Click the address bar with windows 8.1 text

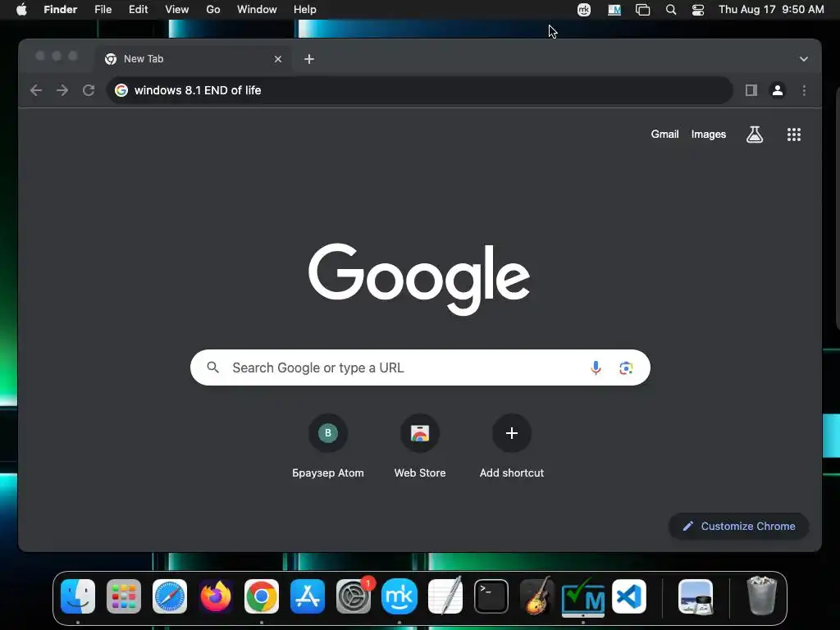coord(419,90)
